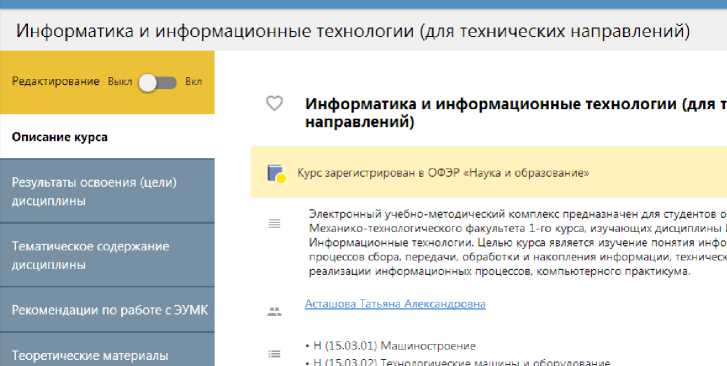Image resolution: width=727 pixels, height=366 pixels.
Task: Click the Электронный учебно-методический комплекс description paragraph
Action: point(517,243)
